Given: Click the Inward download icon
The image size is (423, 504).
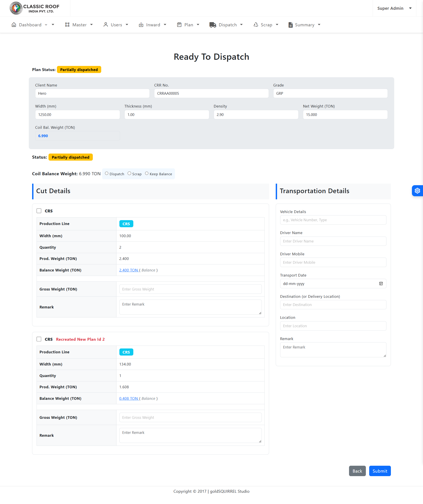Looking at the screenshot, I should 141,25.
